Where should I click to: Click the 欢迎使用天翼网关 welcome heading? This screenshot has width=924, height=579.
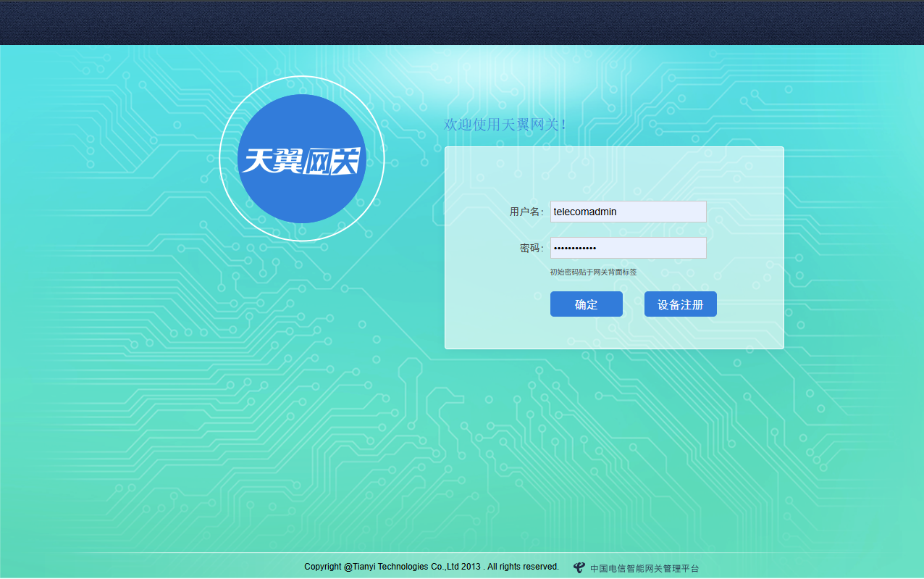coord(505,124)
